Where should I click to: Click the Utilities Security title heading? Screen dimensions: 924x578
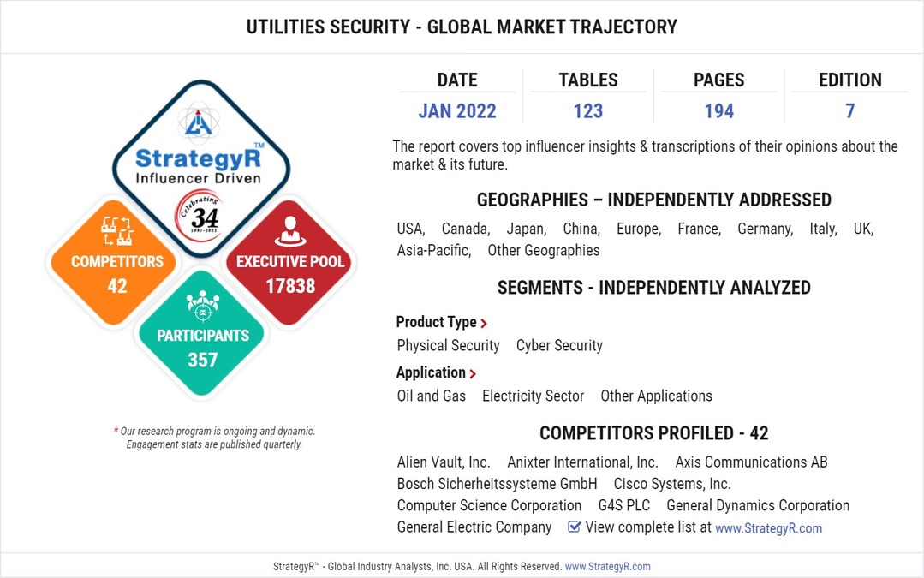[x=462, y=27]
